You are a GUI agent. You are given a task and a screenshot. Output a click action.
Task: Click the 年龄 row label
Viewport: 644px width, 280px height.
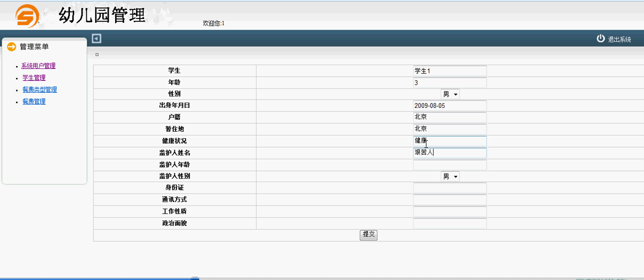(x=174, y=83)
